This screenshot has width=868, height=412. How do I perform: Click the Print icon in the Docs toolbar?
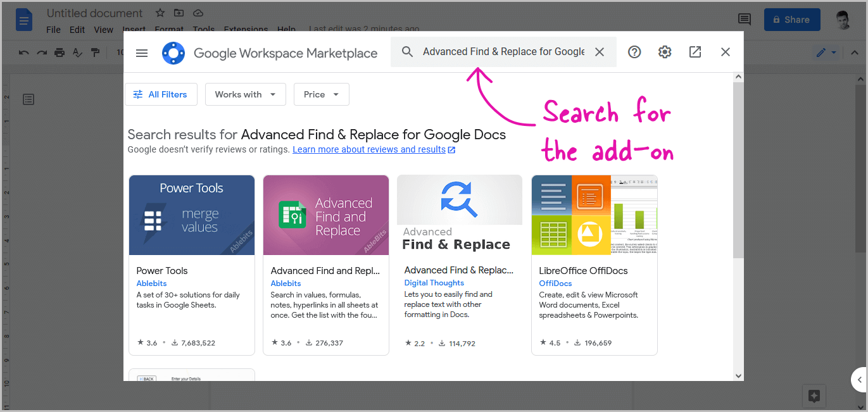tap(59, 53)
